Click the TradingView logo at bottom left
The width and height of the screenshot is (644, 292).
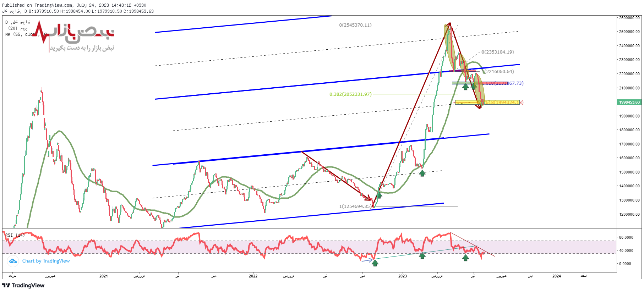click(x=23, y=286)
